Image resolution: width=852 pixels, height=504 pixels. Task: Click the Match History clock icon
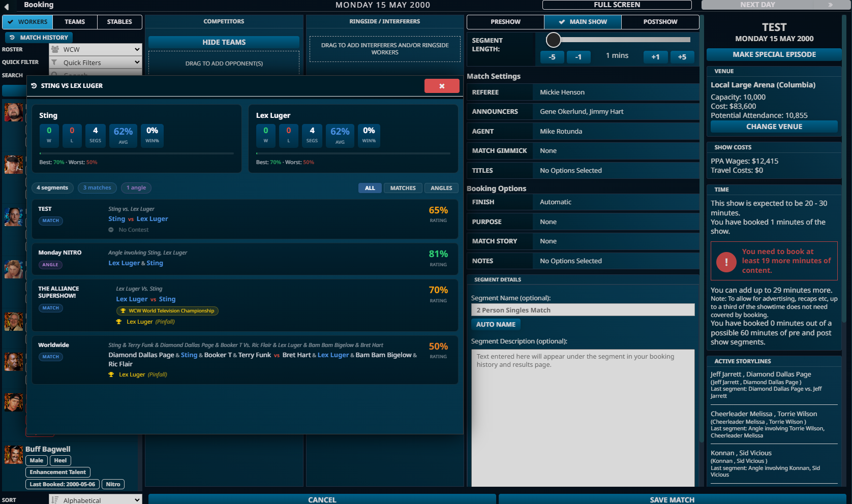coord(12,38)
